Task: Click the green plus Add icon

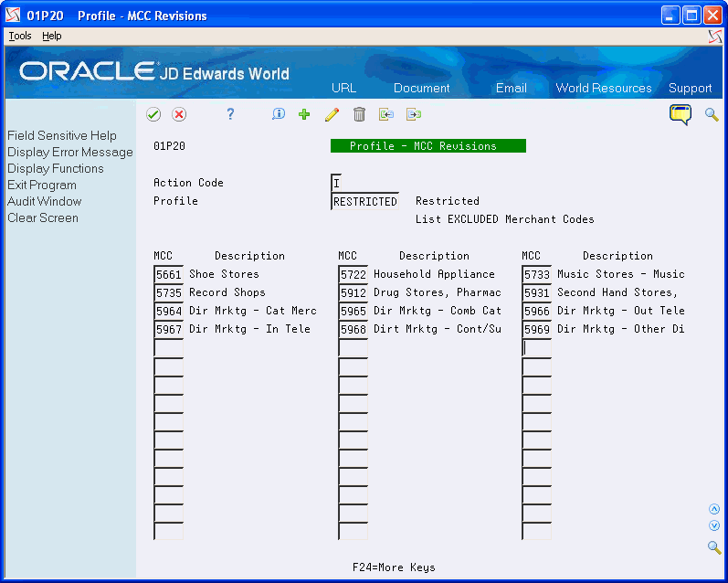Action: 304,114
